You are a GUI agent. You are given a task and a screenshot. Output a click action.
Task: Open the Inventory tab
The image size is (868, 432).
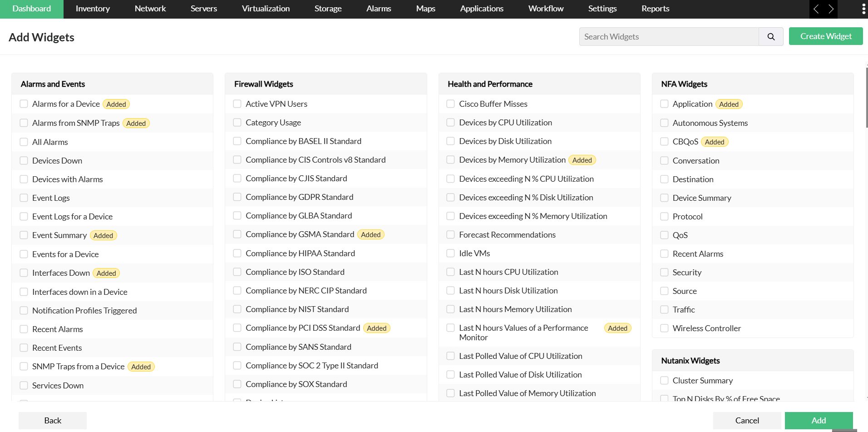coord(93,9)
